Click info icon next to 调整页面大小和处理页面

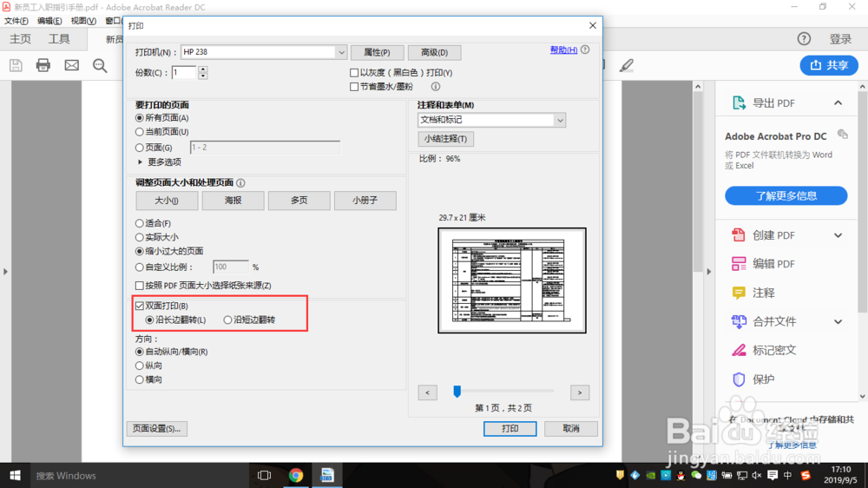tap(240, 183)
